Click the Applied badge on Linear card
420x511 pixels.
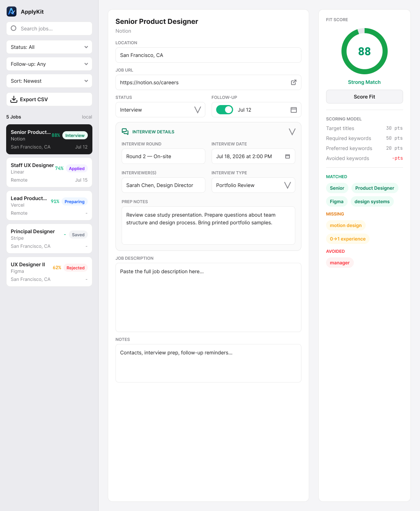click(x=77, y=169)
